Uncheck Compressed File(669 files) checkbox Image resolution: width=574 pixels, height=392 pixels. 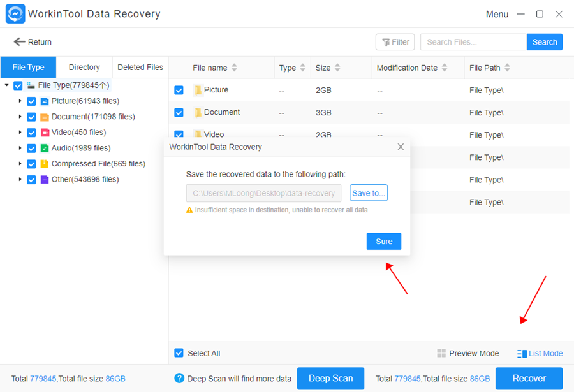tap(31, 164)
